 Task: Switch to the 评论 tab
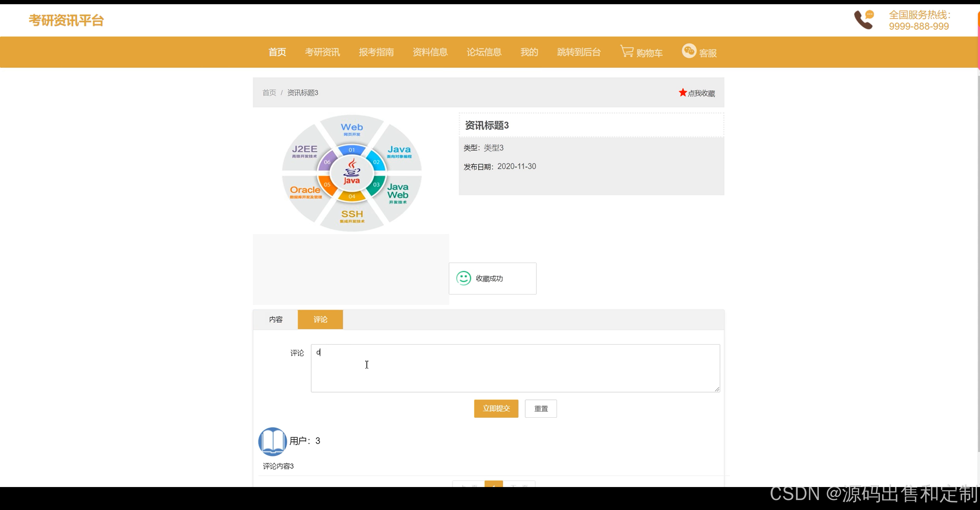coord(320,319)
